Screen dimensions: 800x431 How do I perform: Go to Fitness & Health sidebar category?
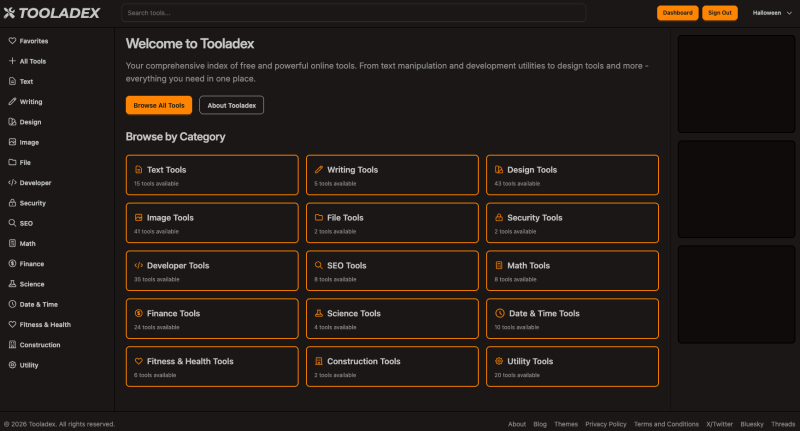[45, 324]
